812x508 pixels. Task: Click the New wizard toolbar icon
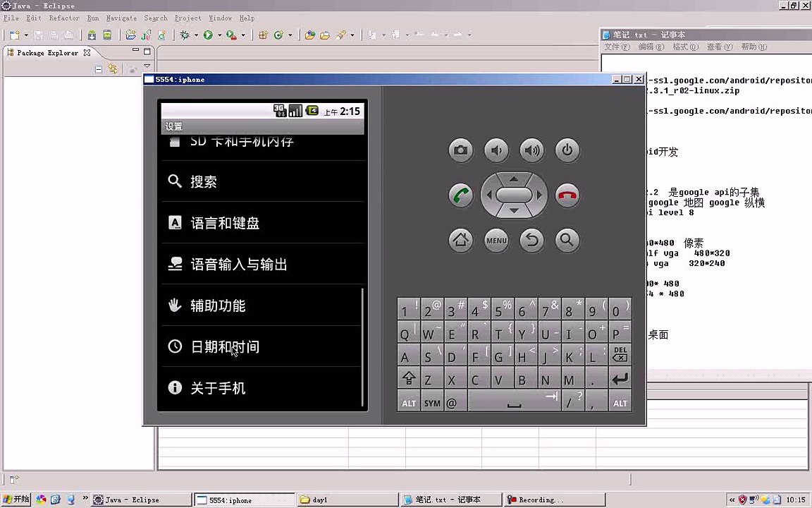pos(14,35)
